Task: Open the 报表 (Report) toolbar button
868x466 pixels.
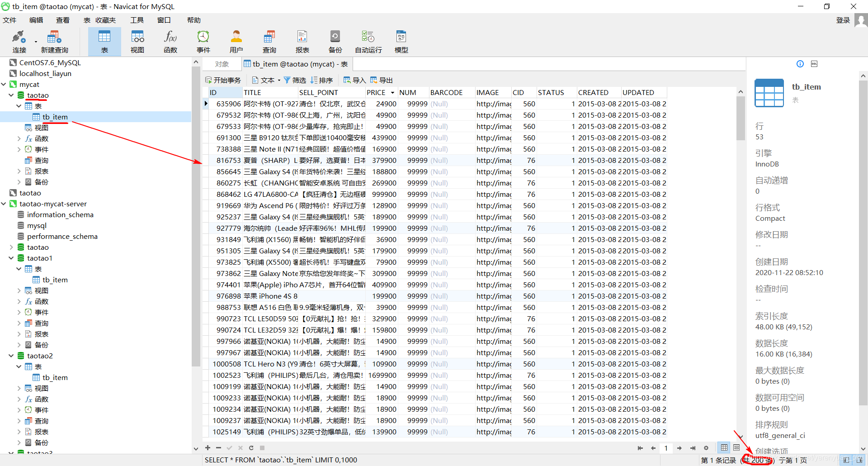Action: (302, 42)
